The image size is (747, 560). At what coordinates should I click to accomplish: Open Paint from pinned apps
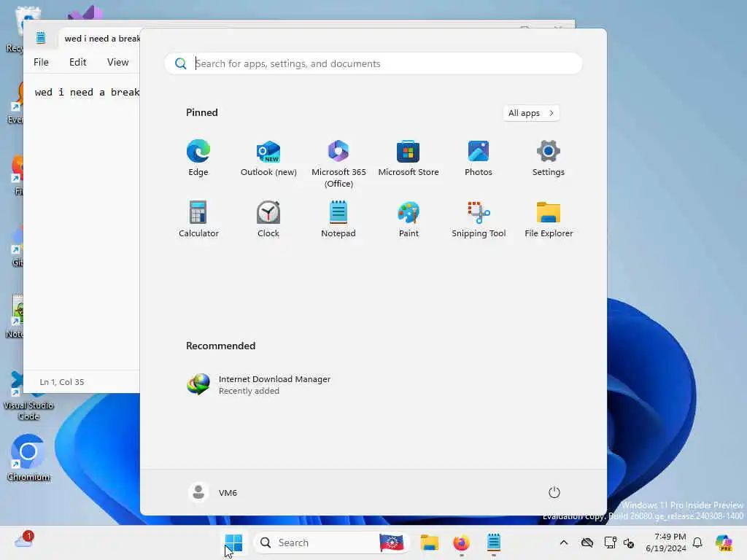(409, 219)
